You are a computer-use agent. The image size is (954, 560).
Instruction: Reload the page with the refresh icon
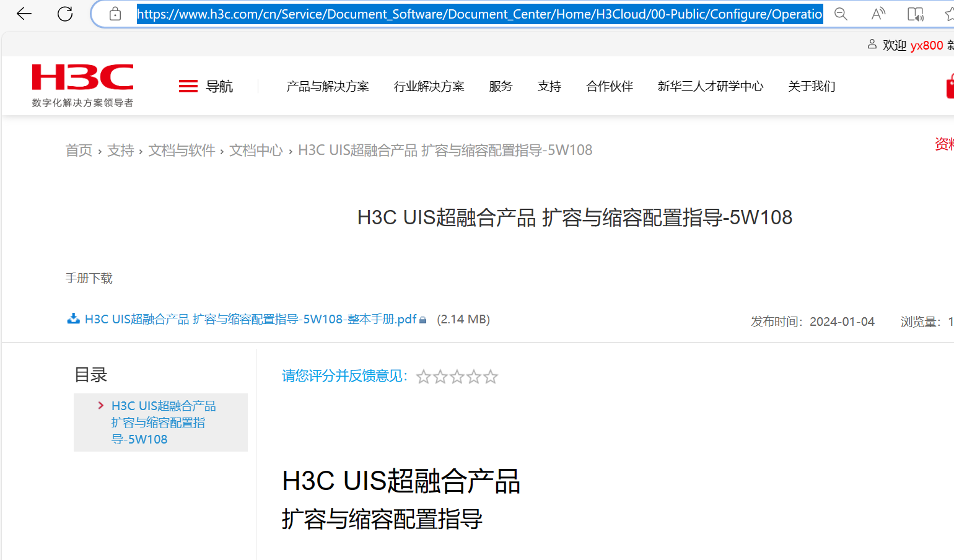(65, 14)
